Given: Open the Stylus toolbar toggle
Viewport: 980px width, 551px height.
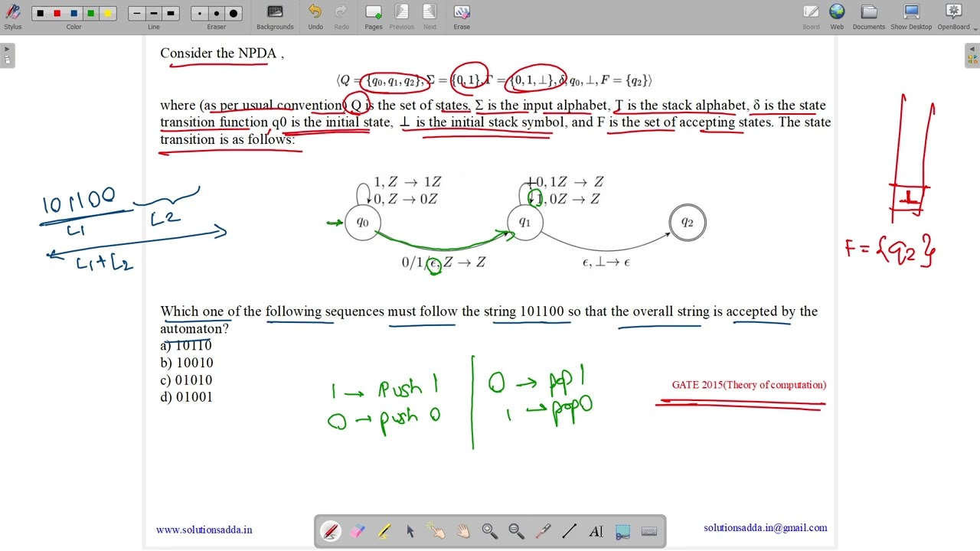Looking at the screenshot, I should [12, 17].
